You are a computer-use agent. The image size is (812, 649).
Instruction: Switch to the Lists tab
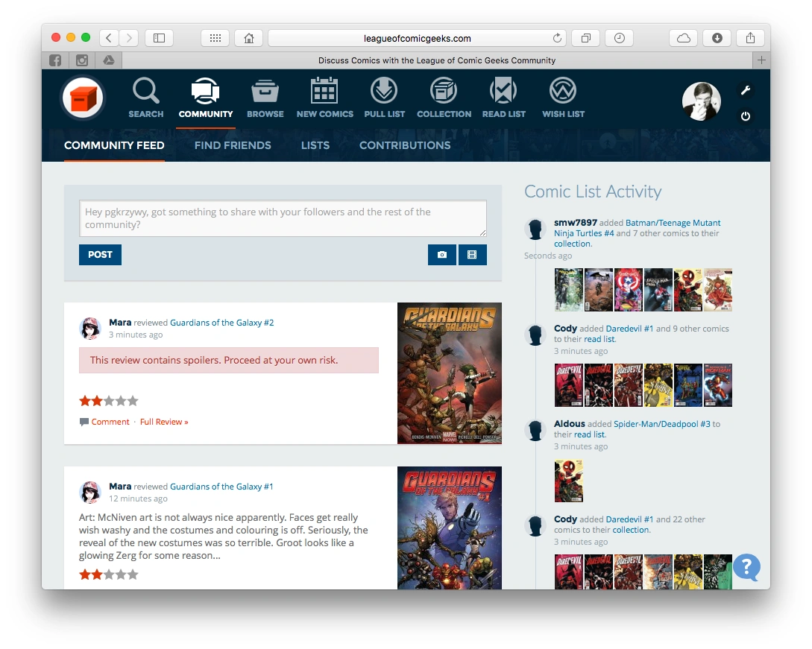(x=315, y=145)
